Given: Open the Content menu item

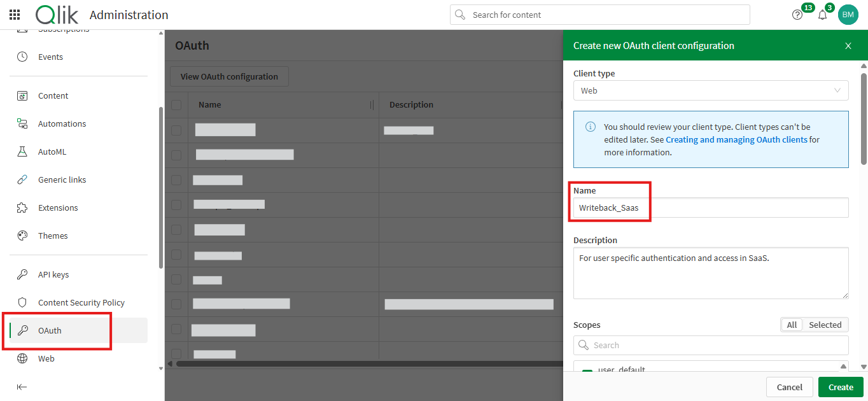Looking at the screenshot, I should pyautogui.click(x=53, y=95).
